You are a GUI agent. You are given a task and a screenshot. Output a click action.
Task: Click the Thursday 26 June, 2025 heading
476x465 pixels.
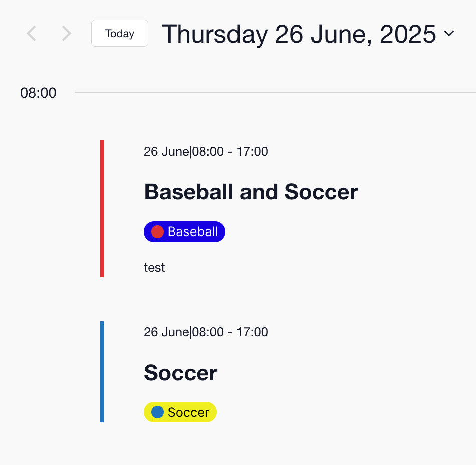click(299, 34)
